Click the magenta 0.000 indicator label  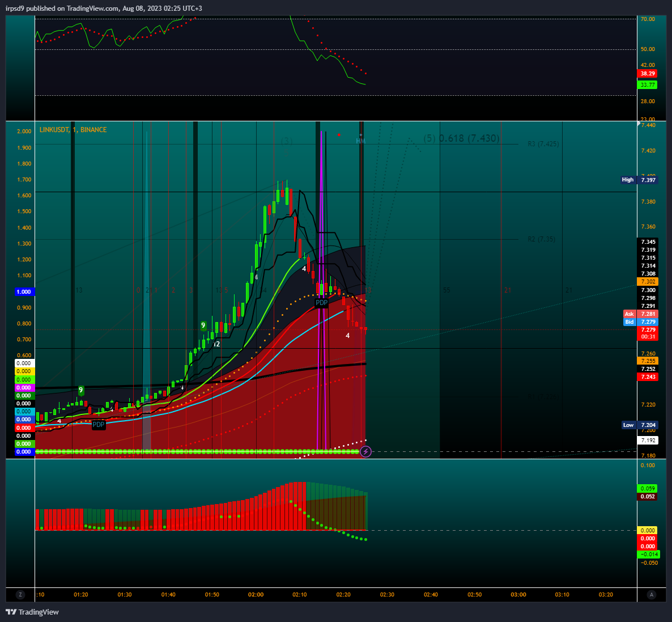coord(24,387)
